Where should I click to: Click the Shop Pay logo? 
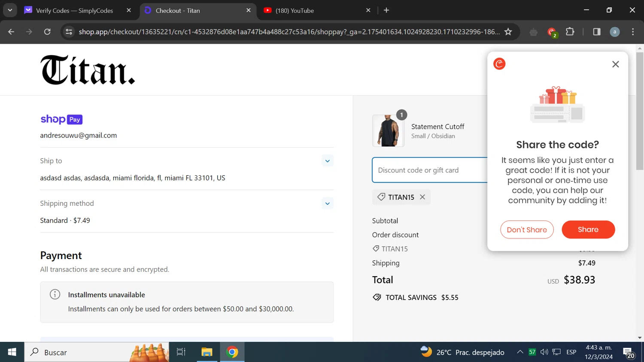pos(61,119)
